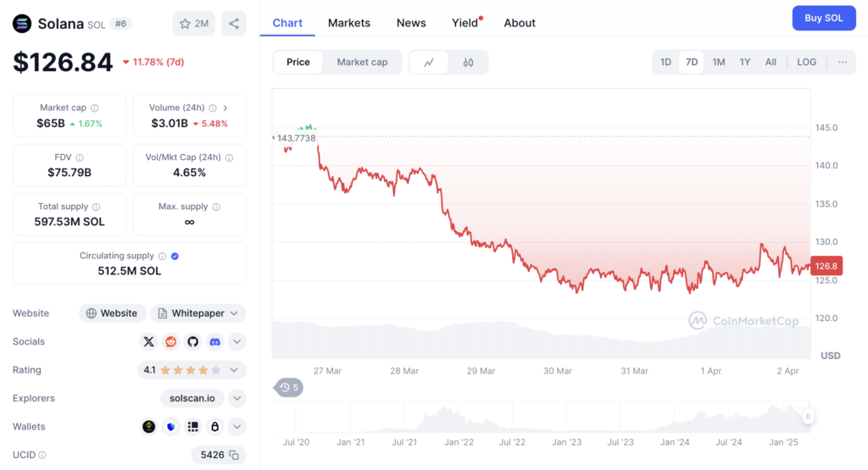The width and height of the screenshot is (868, 470).
Task: Click the 597.53M SOL total supply value
Action: tap(70, 222)
